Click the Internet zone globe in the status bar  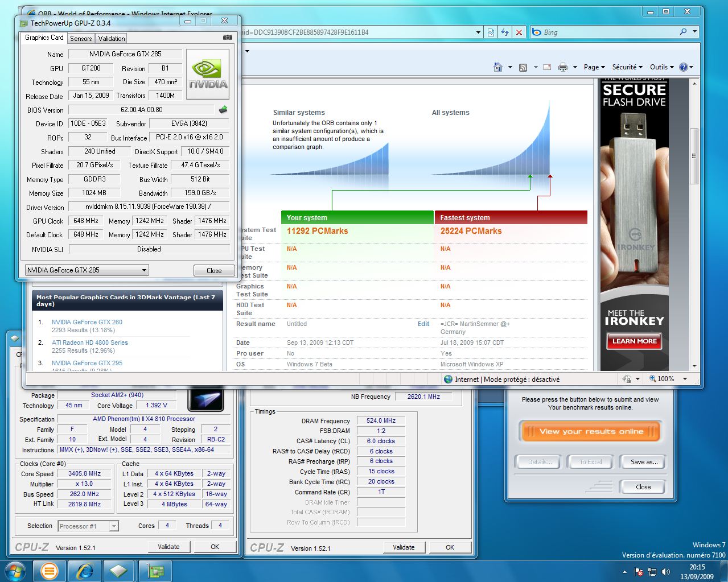(449, 379)
